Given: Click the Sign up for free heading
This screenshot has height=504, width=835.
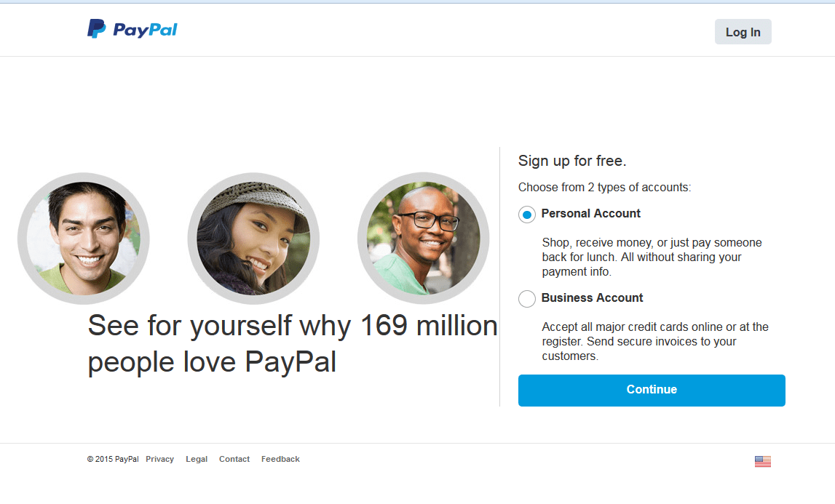Looking at the screenshot, I should pos(572,161).
